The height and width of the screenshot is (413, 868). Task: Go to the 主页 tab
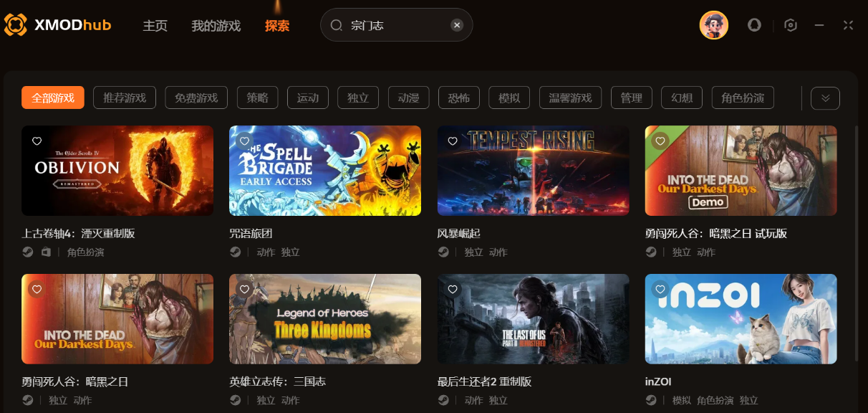(155, 26)
